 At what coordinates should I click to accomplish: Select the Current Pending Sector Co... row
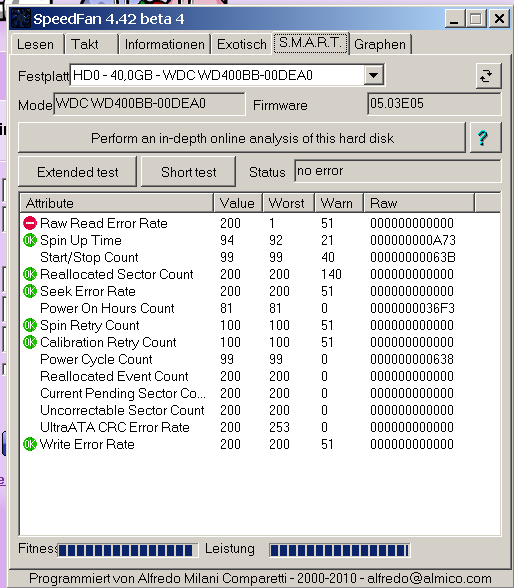pyautogui.click(x=260, y=393)
